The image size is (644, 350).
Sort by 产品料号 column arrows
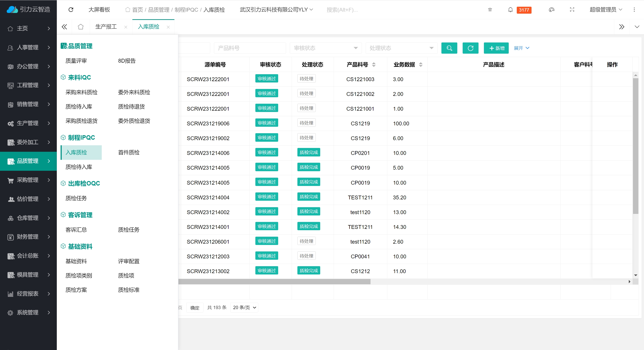click(x=374, y=65)
